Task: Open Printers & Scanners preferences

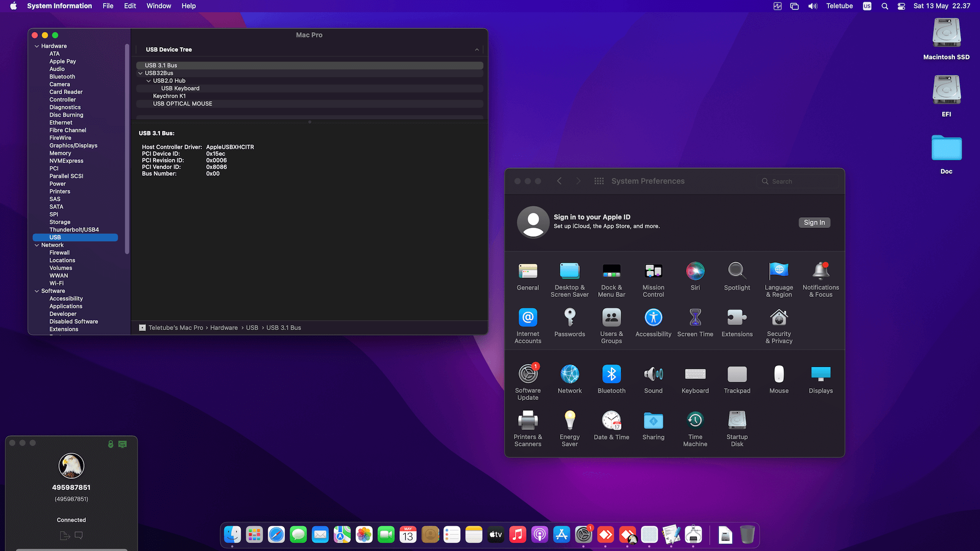Action: [x=528, y=430]
